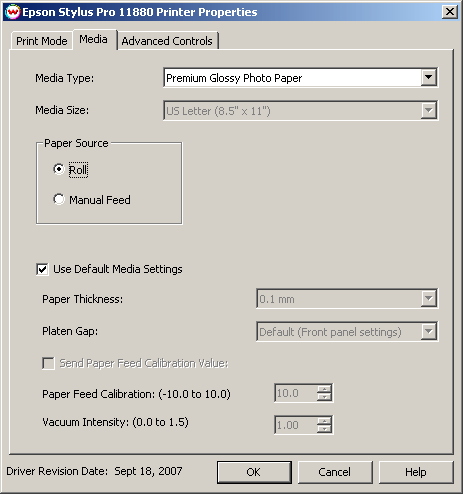Click the Media Size label

tap(62, 110)
